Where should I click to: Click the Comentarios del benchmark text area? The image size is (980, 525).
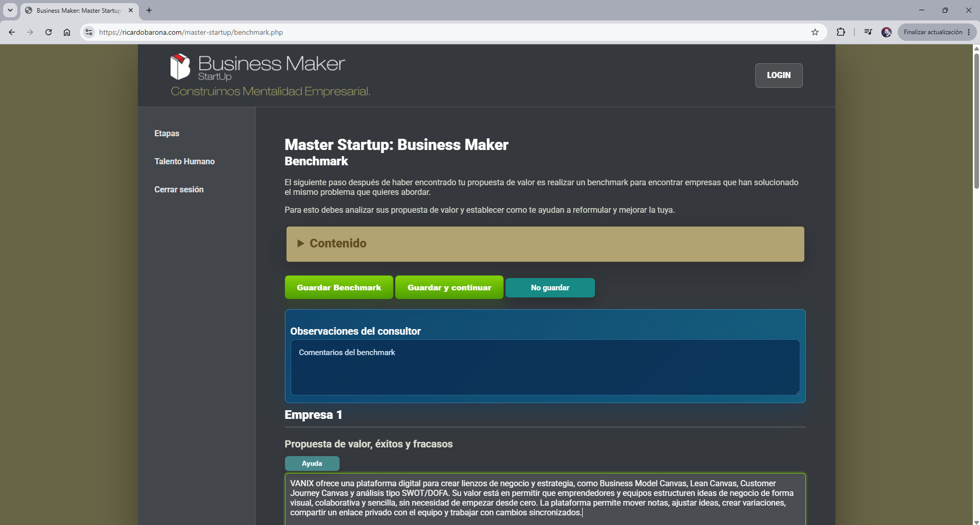(545, 367)
